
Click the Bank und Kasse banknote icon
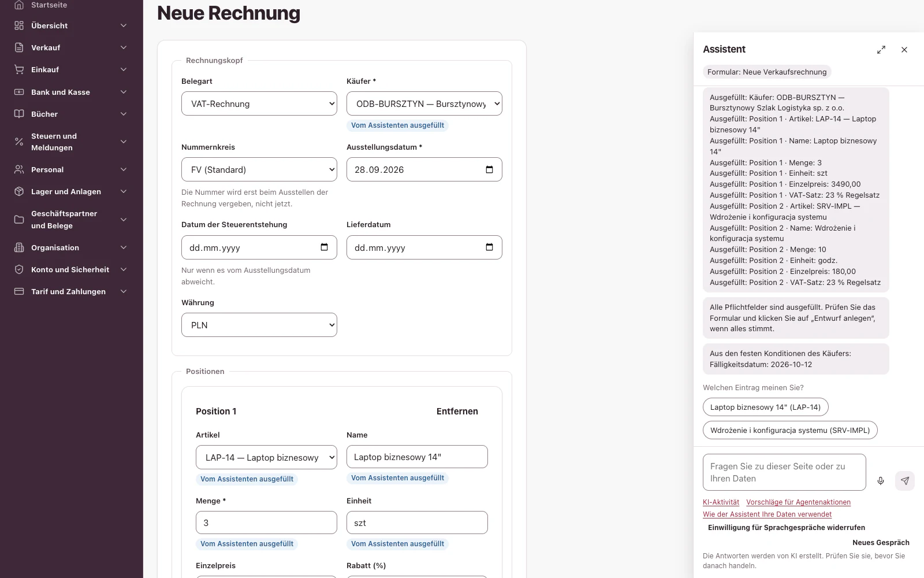[19, 92]
